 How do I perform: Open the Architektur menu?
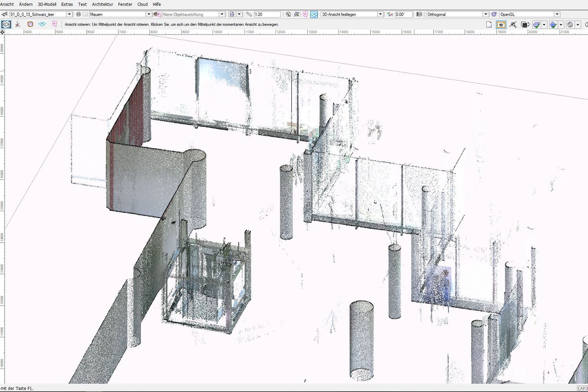point(102,4)
